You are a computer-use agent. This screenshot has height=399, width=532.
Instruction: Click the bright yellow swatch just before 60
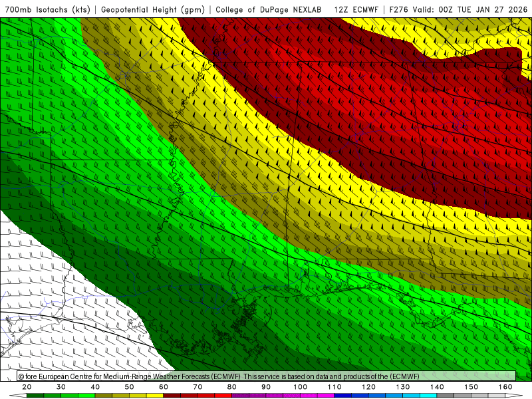pos(155,396)
